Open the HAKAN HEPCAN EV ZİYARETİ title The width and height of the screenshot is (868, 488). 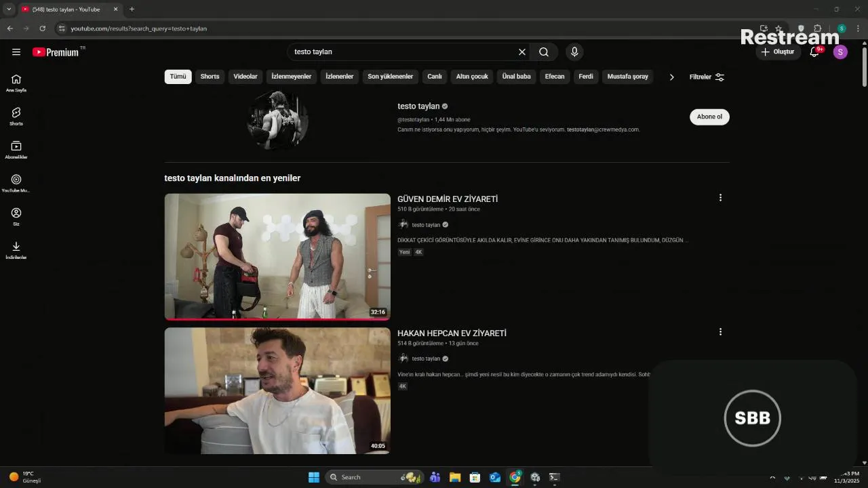click(452, 333)
